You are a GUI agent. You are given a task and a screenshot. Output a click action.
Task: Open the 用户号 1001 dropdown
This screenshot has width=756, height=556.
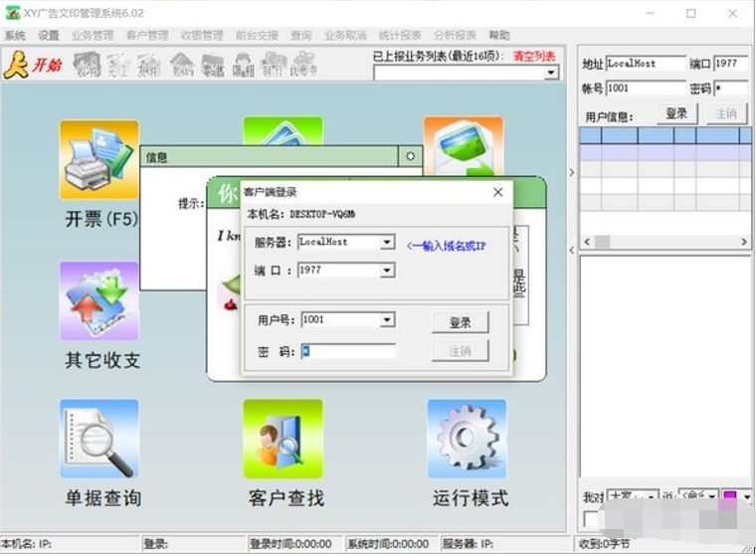387,320
